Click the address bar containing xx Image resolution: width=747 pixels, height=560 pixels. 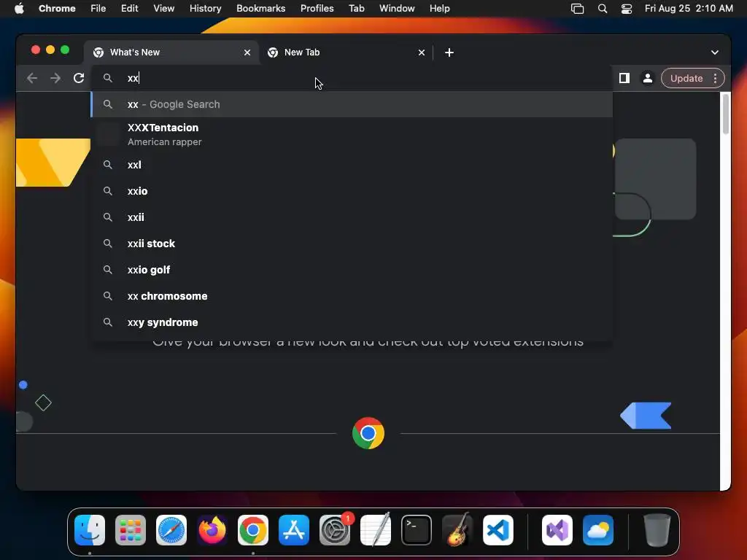coord(352,78)
